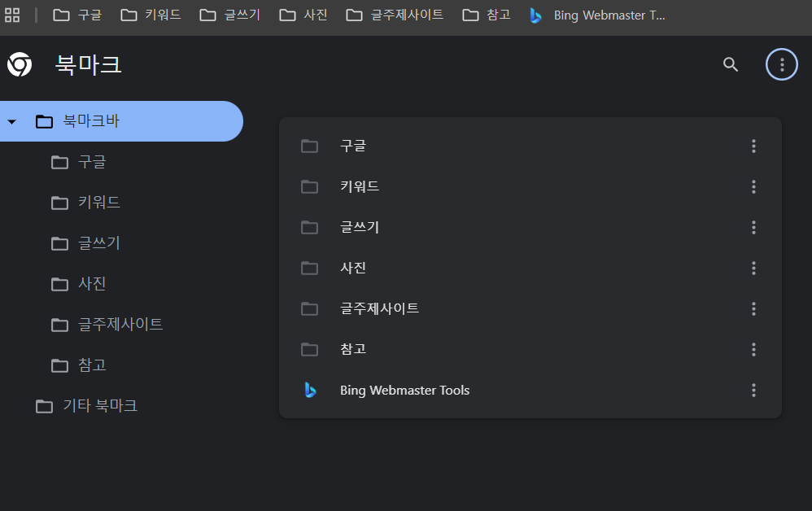812x511 pixels.
Task: Select 사진 folder in the sidebar tree
Action: click(x=79, y=284)
